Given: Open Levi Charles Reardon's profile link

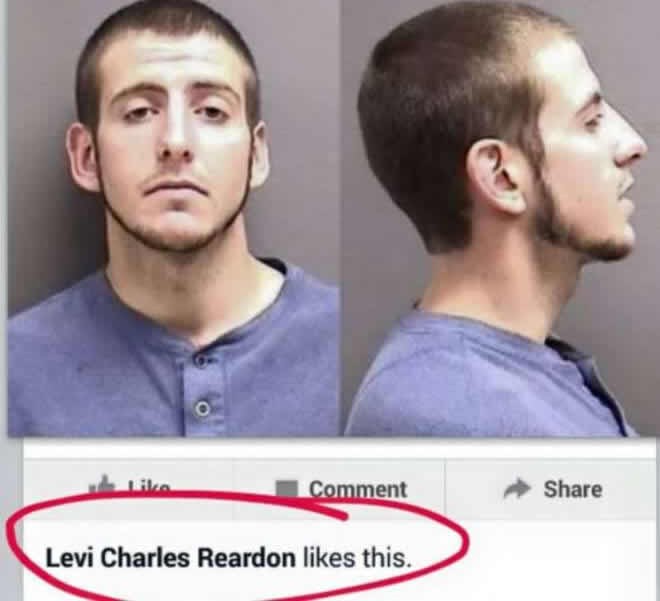Looking at the screenshot, I should point(171,558).
